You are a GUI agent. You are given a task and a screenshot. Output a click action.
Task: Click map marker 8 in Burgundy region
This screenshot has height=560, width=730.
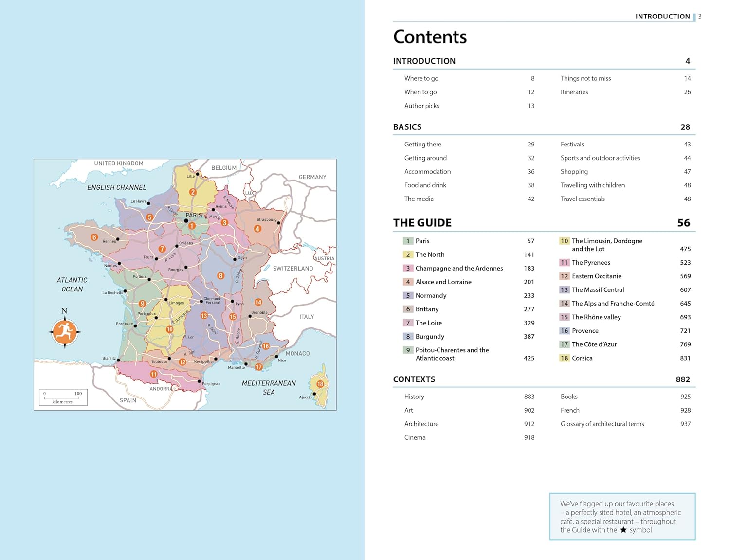click(x=220, y=276)
